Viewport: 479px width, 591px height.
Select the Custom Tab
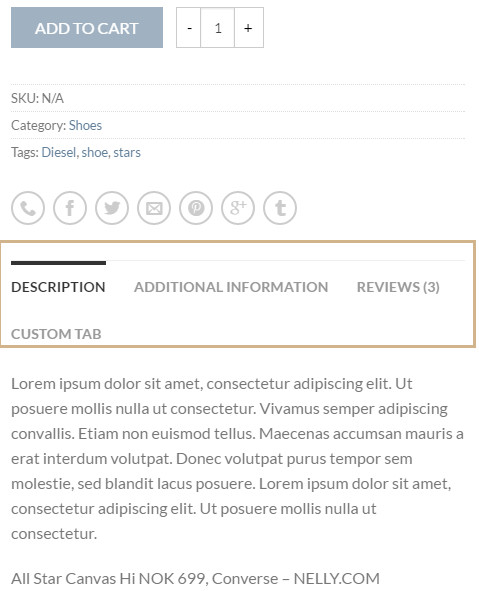tap(56, 334)
